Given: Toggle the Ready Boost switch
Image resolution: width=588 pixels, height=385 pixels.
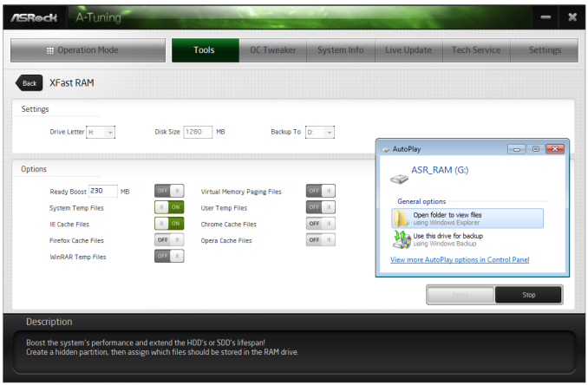Looking at the screenshot, I should pyautogui.click(x=169, y=191).
